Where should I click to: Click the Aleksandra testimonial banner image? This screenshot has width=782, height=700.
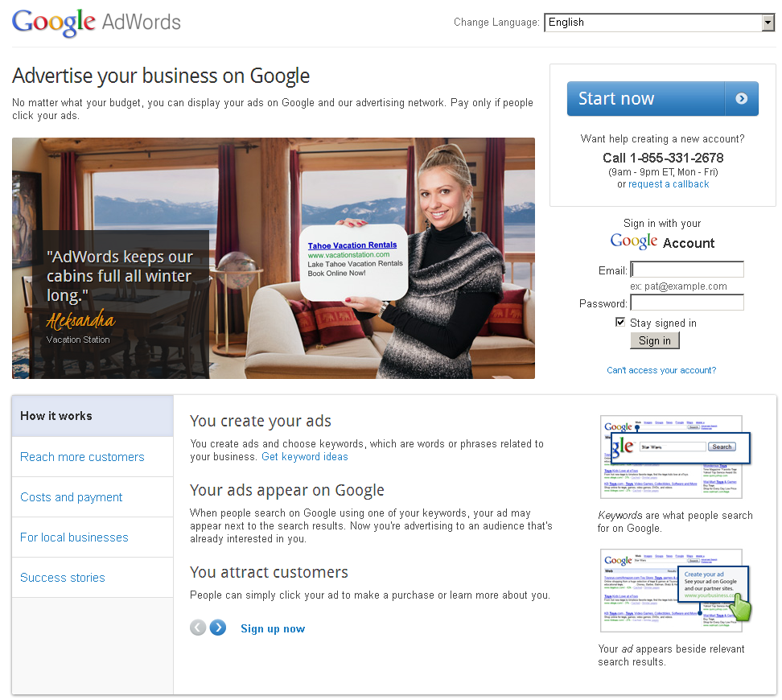click(x=274, y=258)
